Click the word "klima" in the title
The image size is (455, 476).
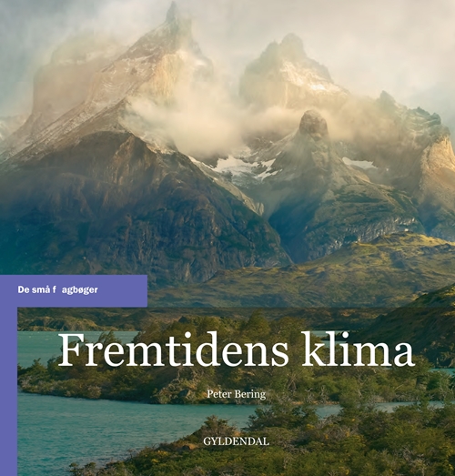click(x=359, y=350)
